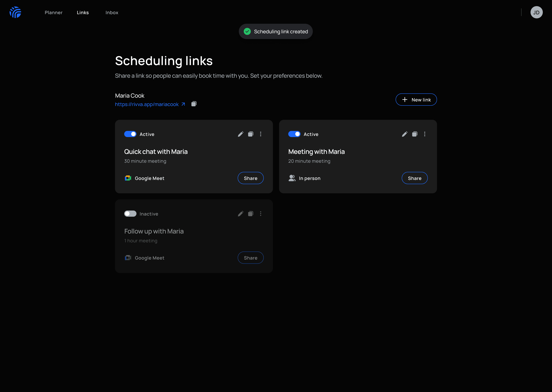
Task: Open the Inbox tab
Action: tap(112, 12)
